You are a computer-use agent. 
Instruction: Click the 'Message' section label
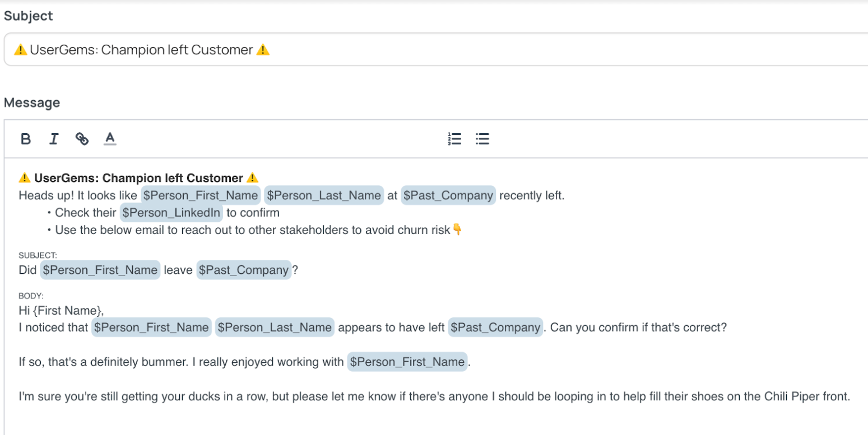(x=32, y=103)
